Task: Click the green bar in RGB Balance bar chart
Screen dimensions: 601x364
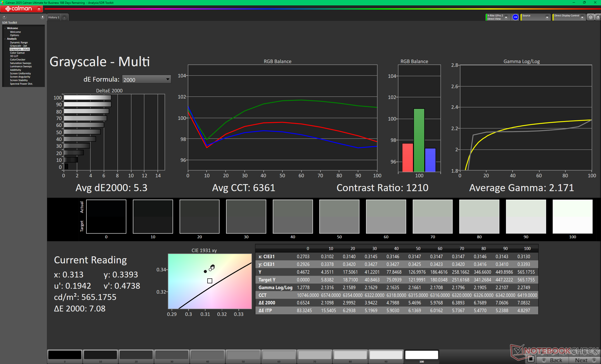Action: 419,140
